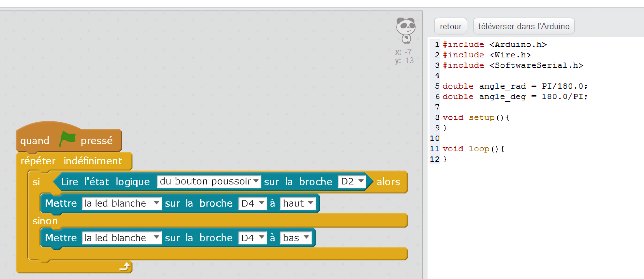Select the 'Lire l'état logique' block

105,182
